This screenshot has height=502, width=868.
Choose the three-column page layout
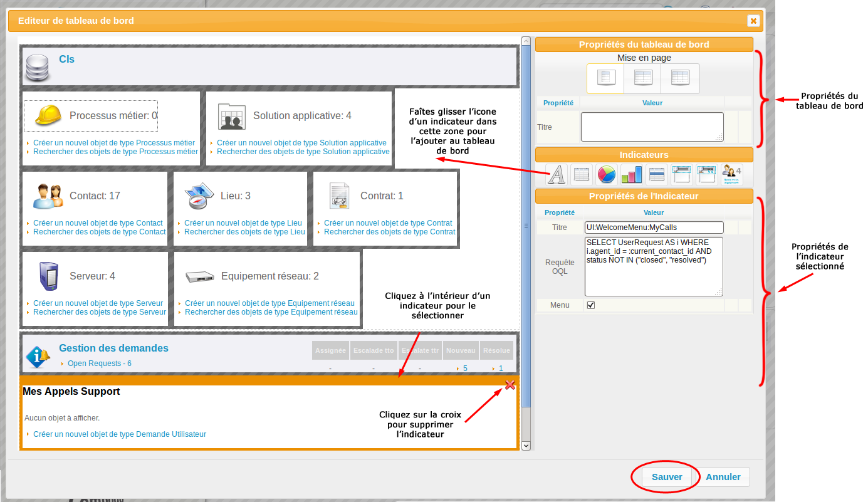(x=680, y=78)
